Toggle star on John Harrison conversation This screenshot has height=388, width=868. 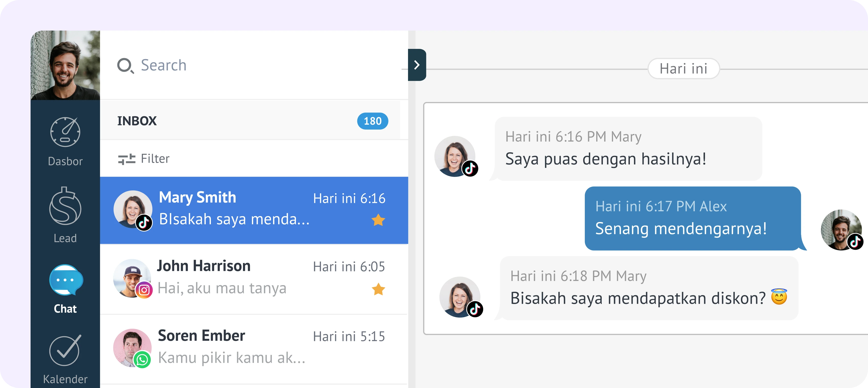378,289
